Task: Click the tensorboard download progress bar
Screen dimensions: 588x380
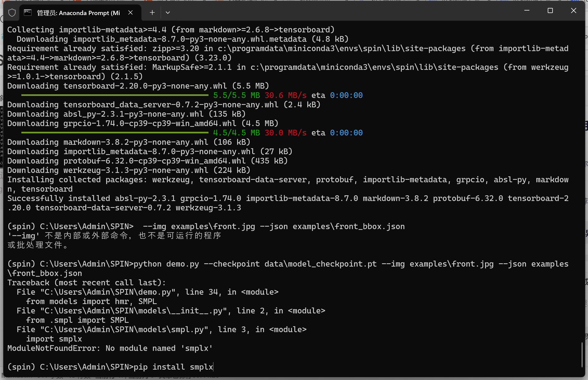Action: 115,95
